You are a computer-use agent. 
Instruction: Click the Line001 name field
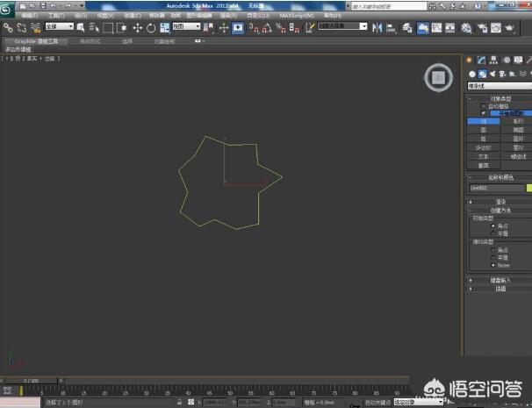coord(494,188)
